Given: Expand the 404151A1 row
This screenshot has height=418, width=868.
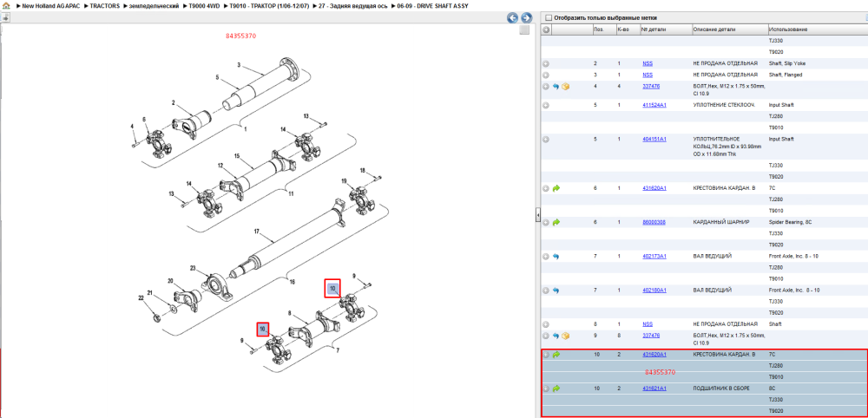Looking at the screenshot, I should pos(546,140).
